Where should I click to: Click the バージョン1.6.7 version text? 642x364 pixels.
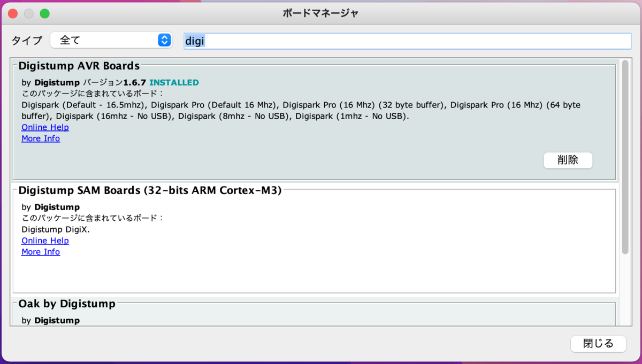pos(115,82)
